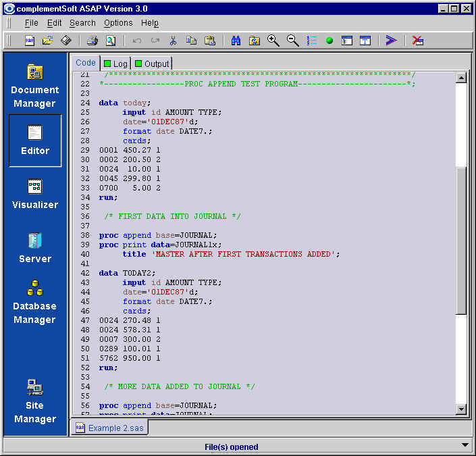
Task: Select the Example 2.sas file tab
Action: tap(109, 428)
